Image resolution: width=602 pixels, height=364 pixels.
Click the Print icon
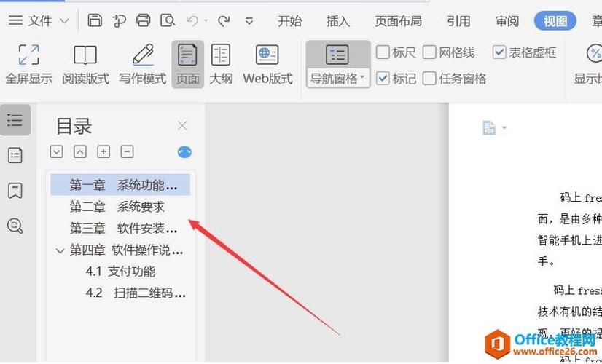(x=143, y=20)
